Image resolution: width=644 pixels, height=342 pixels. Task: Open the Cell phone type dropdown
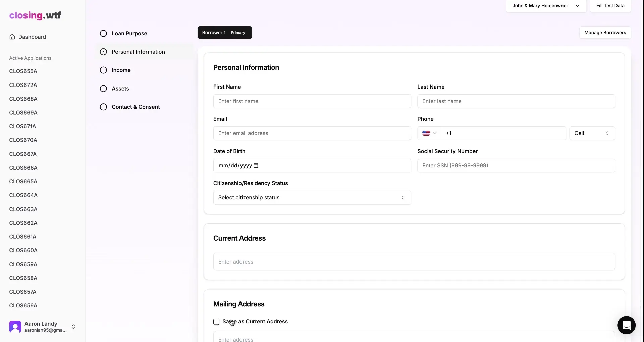point(592,133)
